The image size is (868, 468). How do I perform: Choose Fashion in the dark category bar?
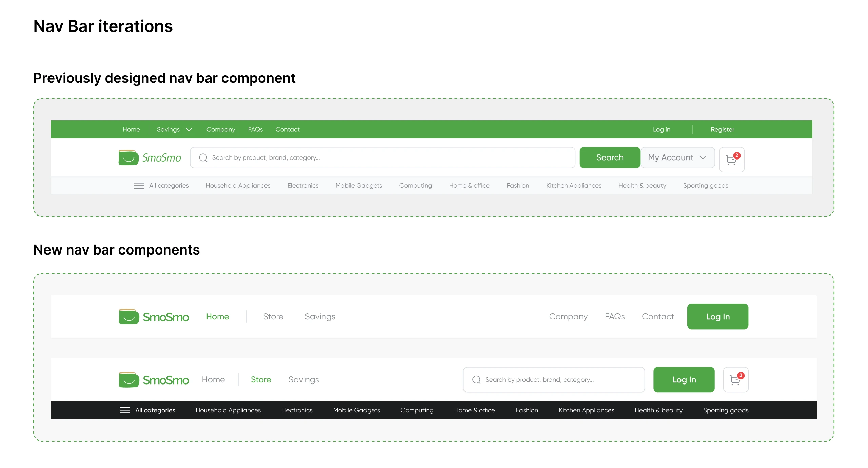coord(527,410)
